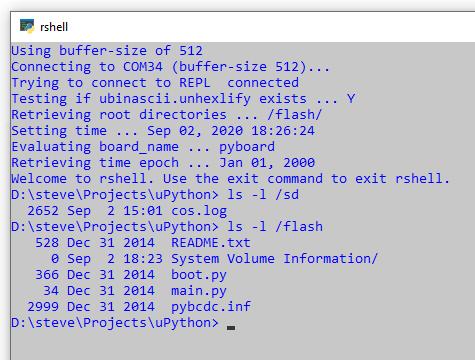Click the 'ls -l /flash' command text
Image resolution: width=475 pixels, height=360 pixels.
(x=275, y=227)
